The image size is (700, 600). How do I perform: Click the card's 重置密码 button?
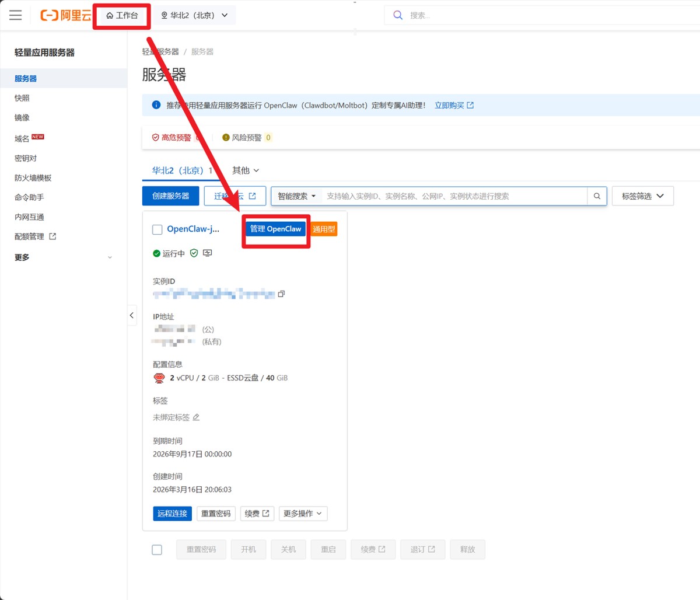coord(216,514)
